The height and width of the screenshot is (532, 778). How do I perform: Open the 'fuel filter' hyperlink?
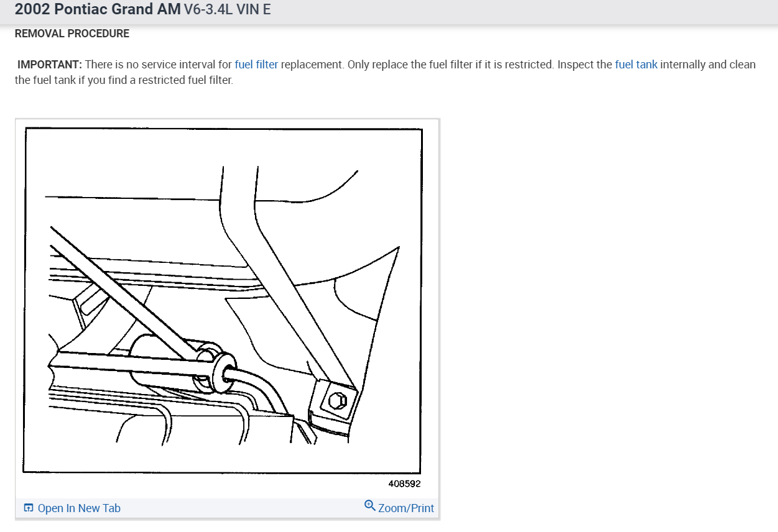click(x=256, y=64)
